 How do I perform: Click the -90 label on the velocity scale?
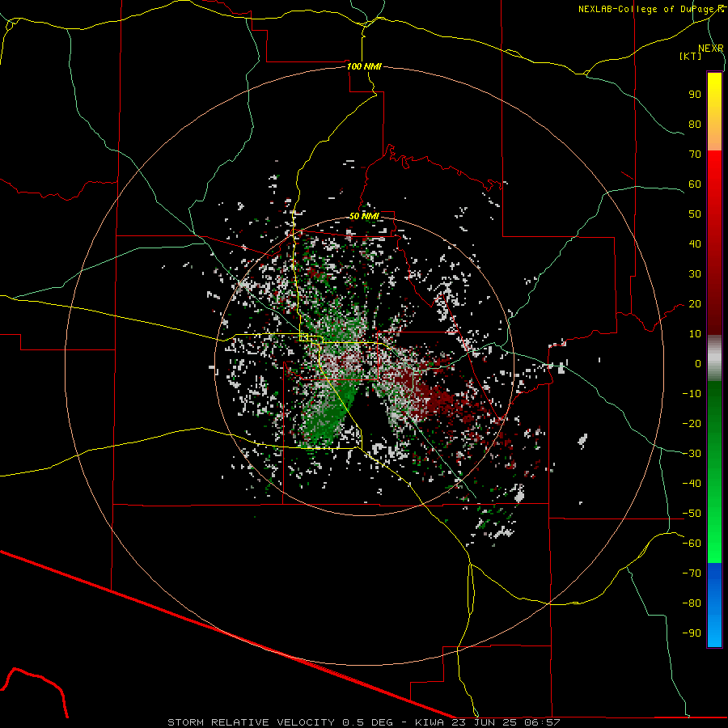[x=692, y=633]
